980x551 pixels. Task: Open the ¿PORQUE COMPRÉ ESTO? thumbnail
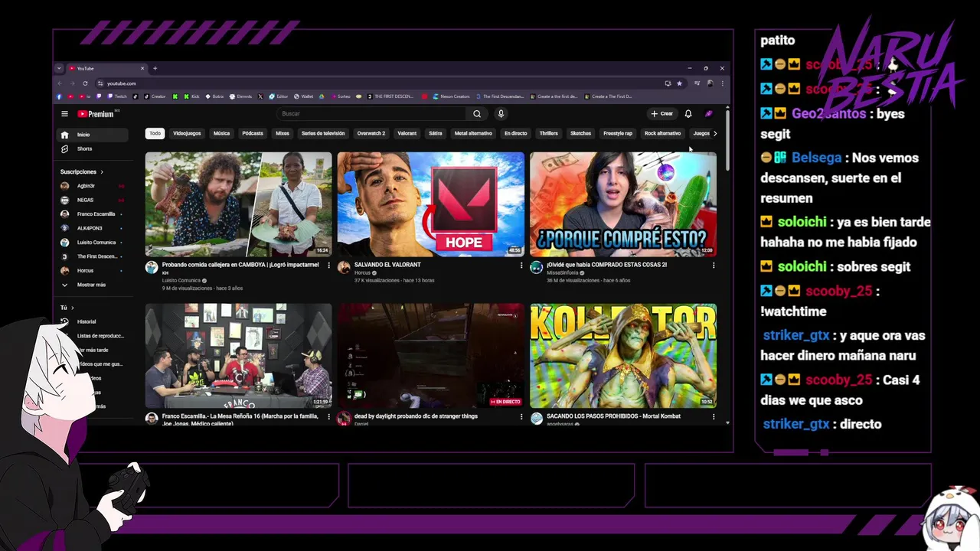(623, 204)
